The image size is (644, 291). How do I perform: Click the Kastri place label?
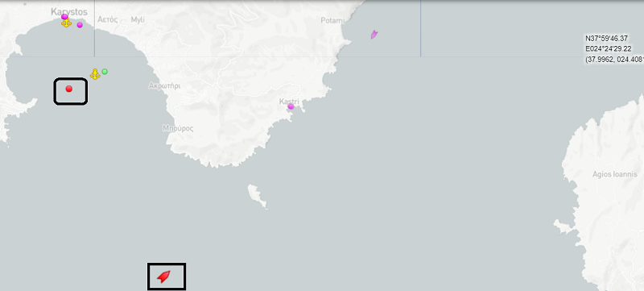[289, 101]
